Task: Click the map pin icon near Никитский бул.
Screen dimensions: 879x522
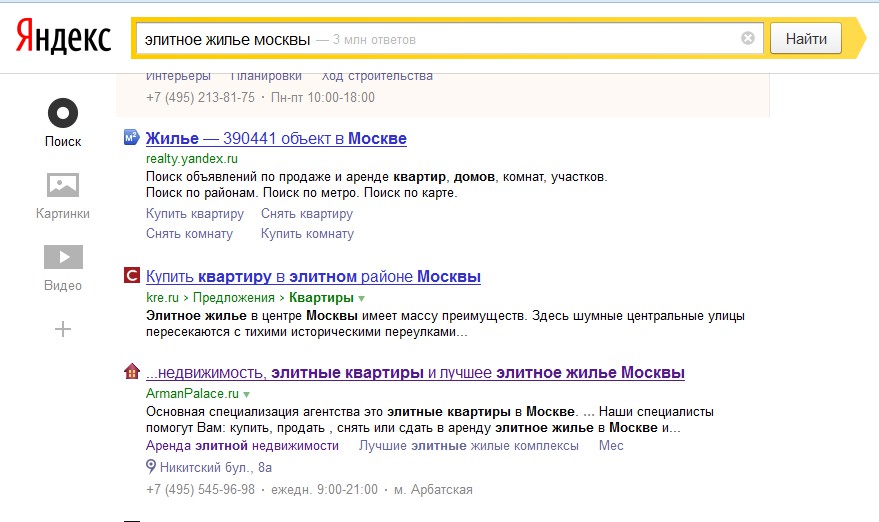Action: coord(151,466)
